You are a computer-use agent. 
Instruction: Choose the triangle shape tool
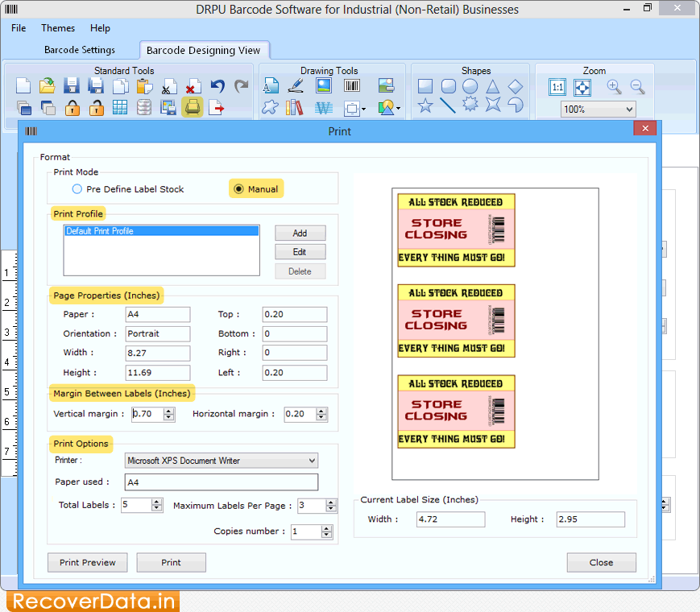click(492, 86)
